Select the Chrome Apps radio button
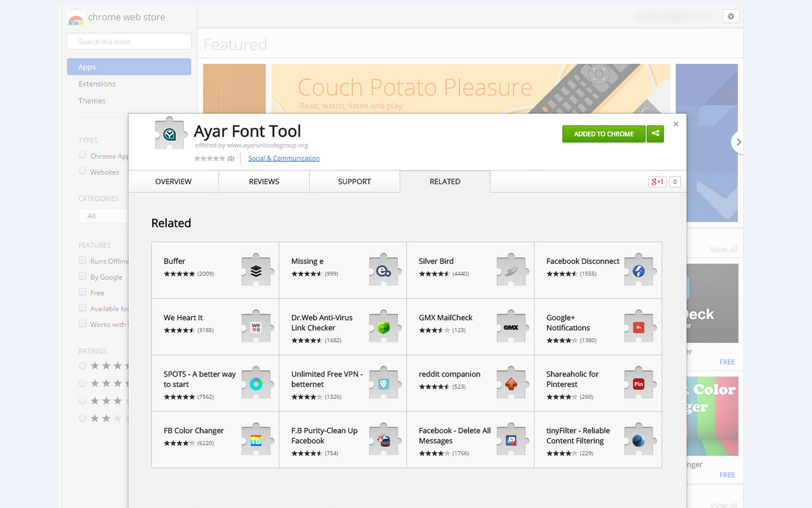Image resolution: width=812 pixels, height=508 pixels. 82,156
